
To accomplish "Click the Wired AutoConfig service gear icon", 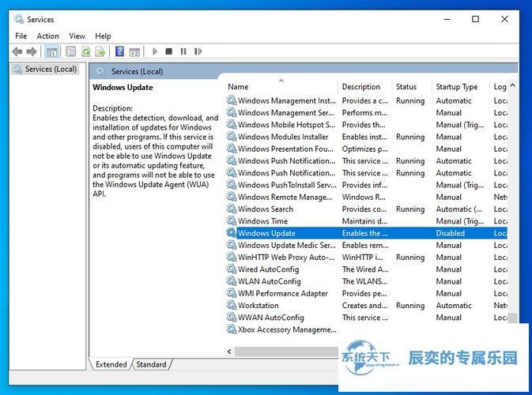I will click(x=232, y=269).
